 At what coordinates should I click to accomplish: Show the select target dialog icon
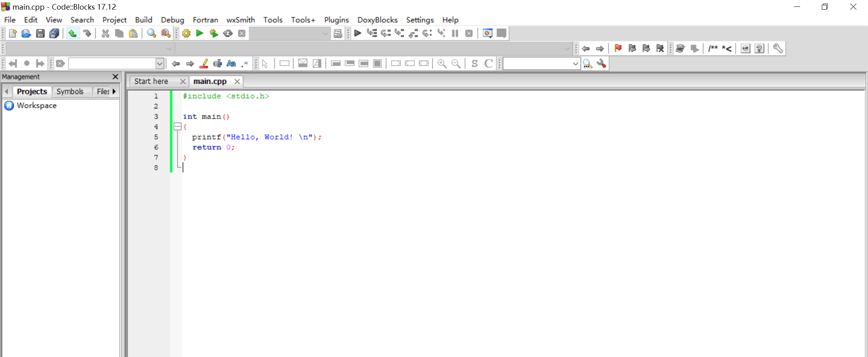[338, 33]
